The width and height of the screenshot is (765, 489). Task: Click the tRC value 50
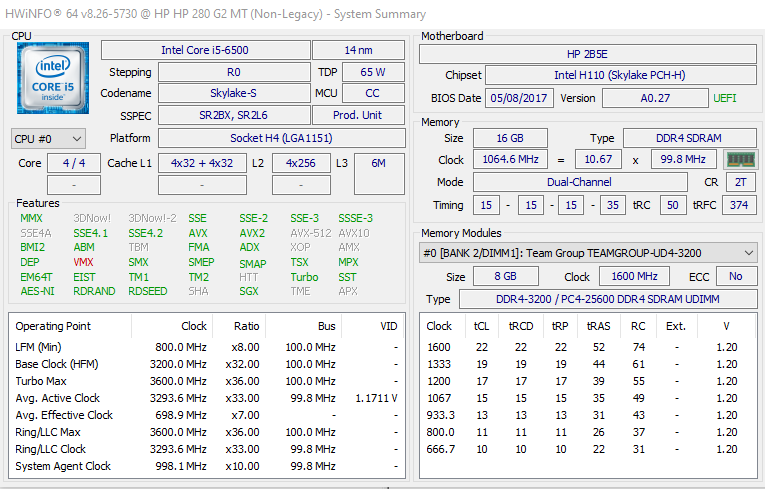coord(673,205)
